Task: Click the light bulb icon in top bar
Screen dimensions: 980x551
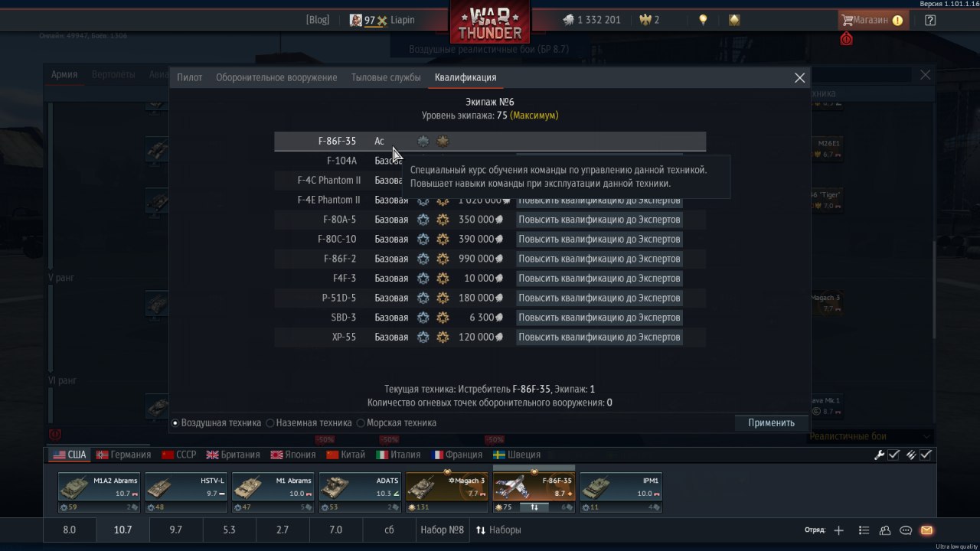Action: [x=703, y=21]
